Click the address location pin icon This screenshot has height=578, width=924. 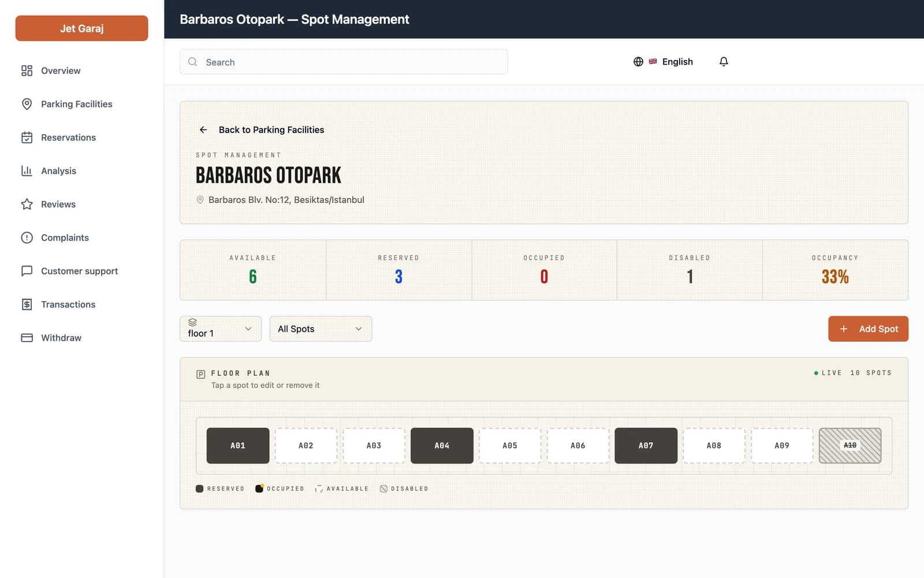click(x=200, y=199)
